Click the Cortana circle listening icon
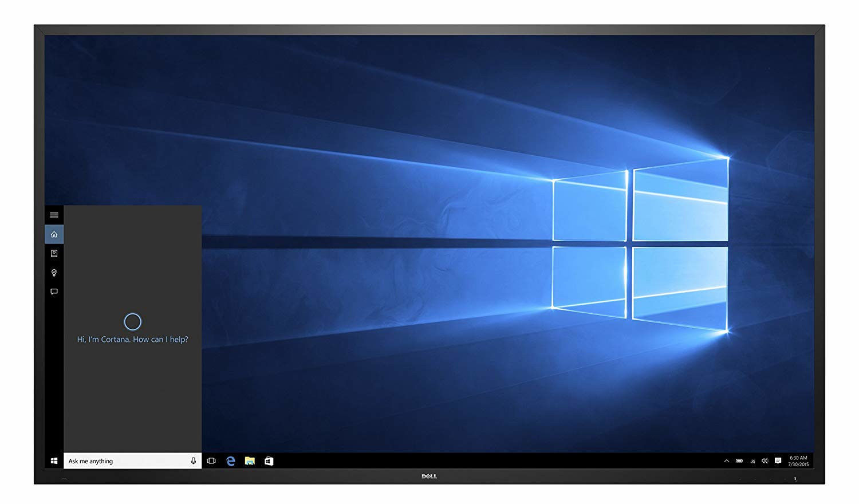859x504 pixels. (x=132, y=322)
